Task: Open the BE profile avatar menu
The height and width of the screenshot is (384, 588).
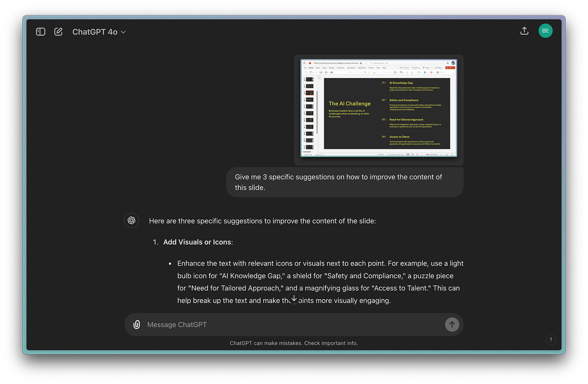Action: (x=546, y=31)
